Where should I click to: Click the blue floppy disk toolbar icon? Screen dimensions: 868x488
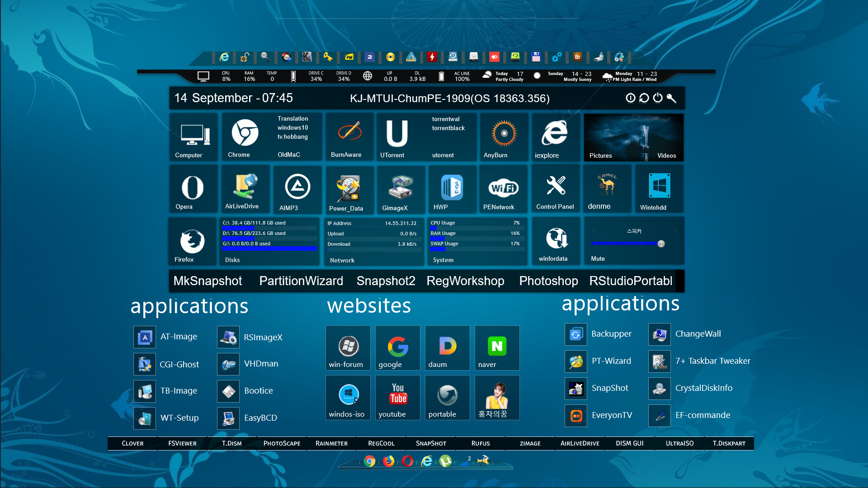[536, 57]
